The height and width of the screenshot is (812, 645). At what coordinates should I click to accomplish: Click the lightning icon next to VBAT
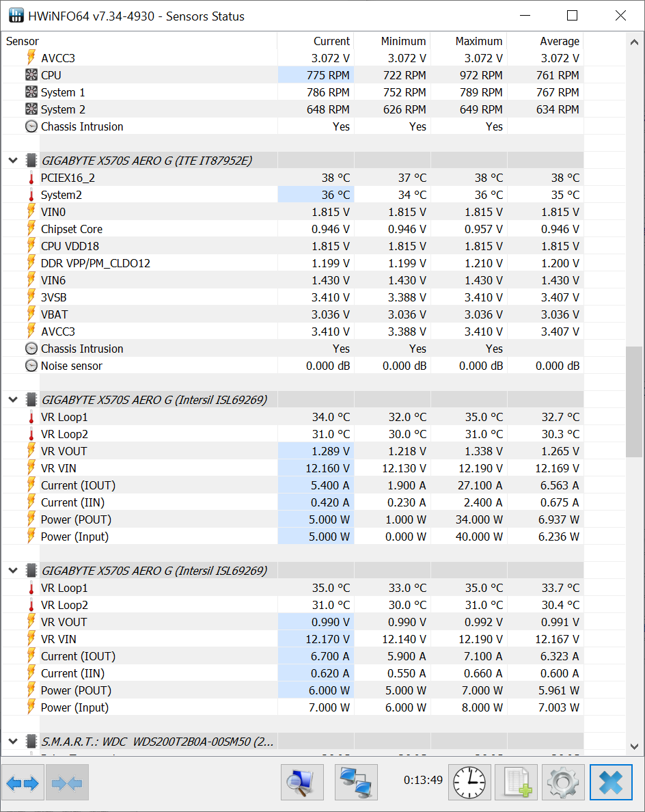pyautogui.click(x=31, y=314)
